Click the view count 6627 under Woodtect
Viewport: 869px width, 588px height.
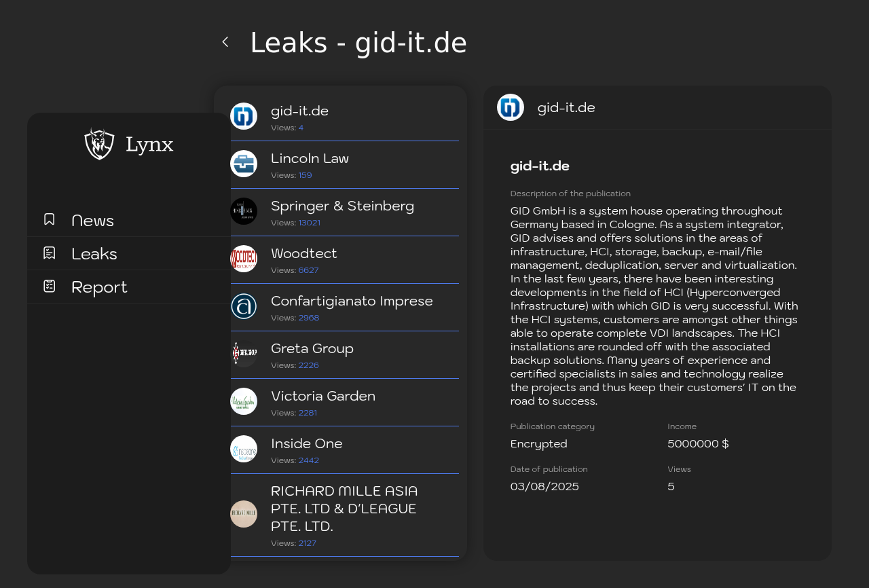[308, 270]
